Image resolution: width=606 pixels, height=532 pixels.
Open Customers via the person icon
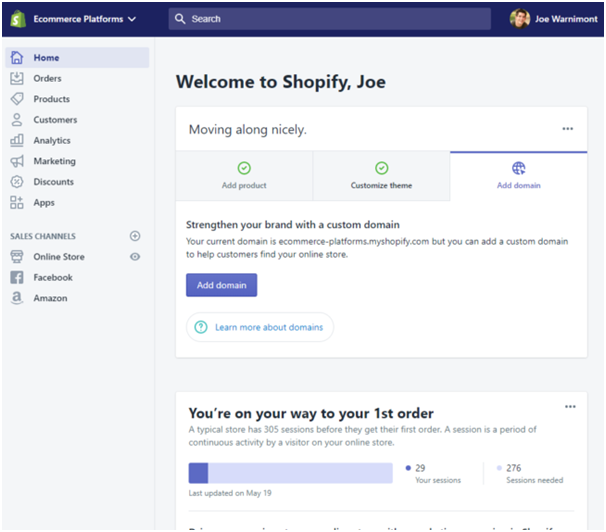tap(17, 120)
